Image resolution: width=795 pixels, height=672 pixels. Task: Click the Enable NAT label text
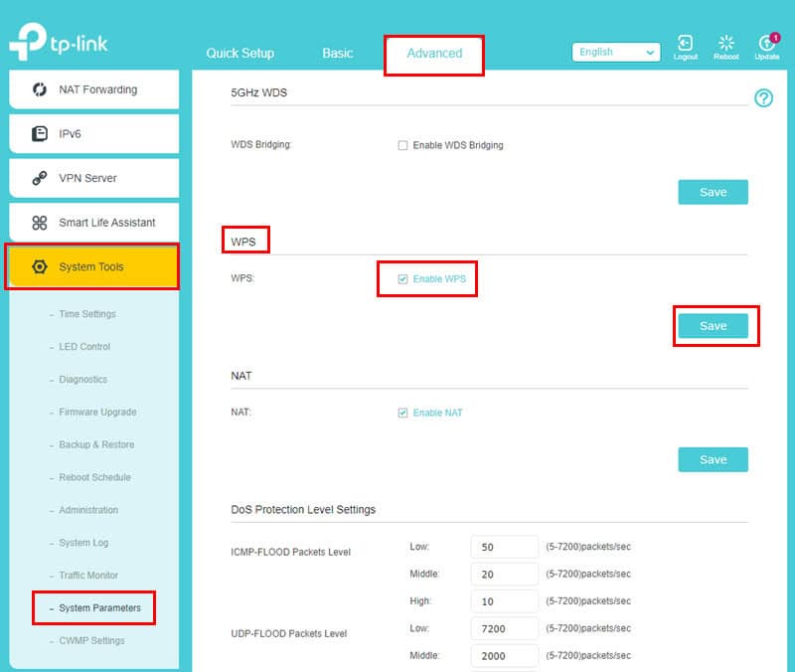coord(437,413)
